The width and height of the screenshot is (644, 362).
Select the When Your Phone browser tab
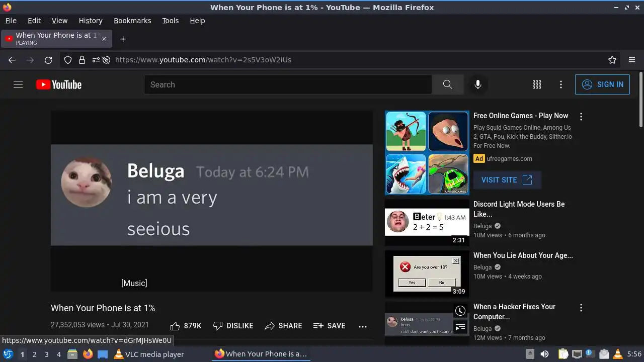[x=56, y=39]
